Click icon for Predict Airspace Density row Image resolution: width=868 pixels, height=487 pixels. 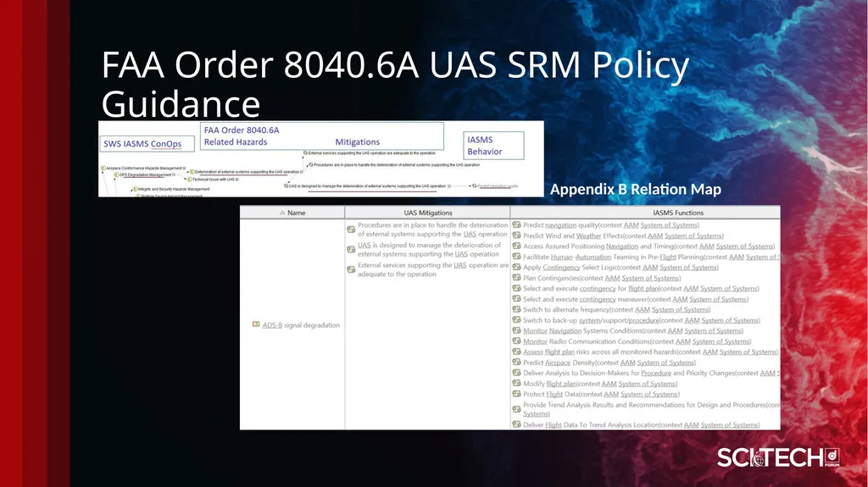coord(516,362)
